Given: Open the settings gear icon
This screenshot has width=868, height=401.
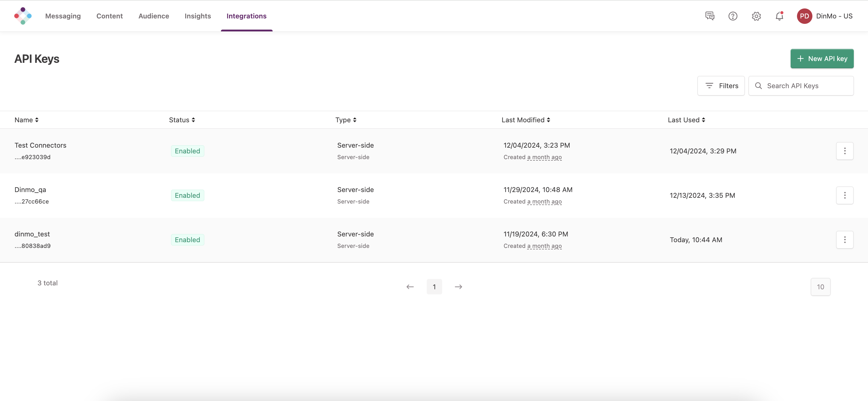Looking at the screenshot, I should [756, 16].
